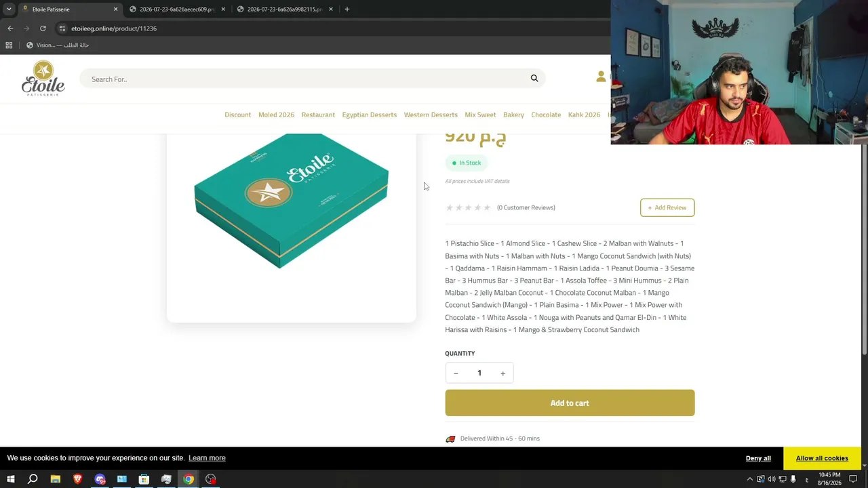
Task: Switch to the Etoile Patisserie tab
Action: 69,9
